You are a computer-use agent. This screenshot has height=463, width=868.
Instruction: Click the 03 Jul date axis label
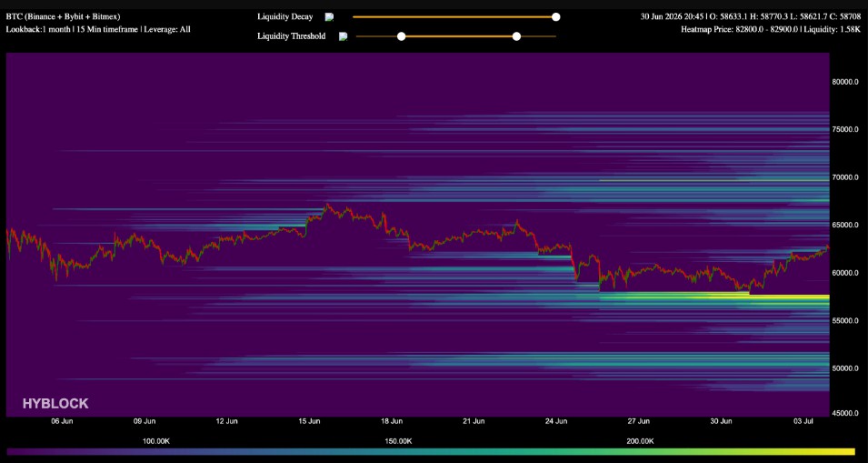click(x=803, y=421)
